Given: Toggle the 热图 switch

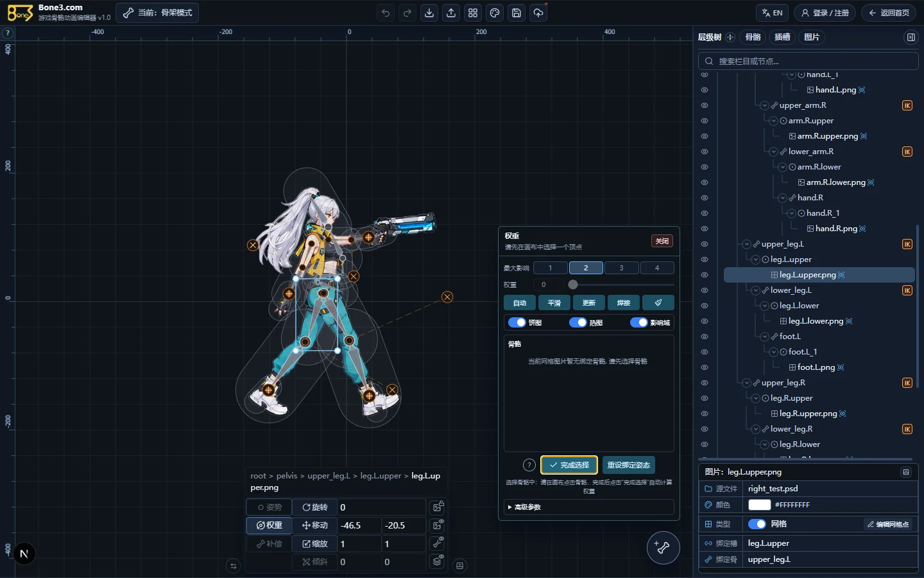Looking at the screenshot, I should [x=578, y=322].
